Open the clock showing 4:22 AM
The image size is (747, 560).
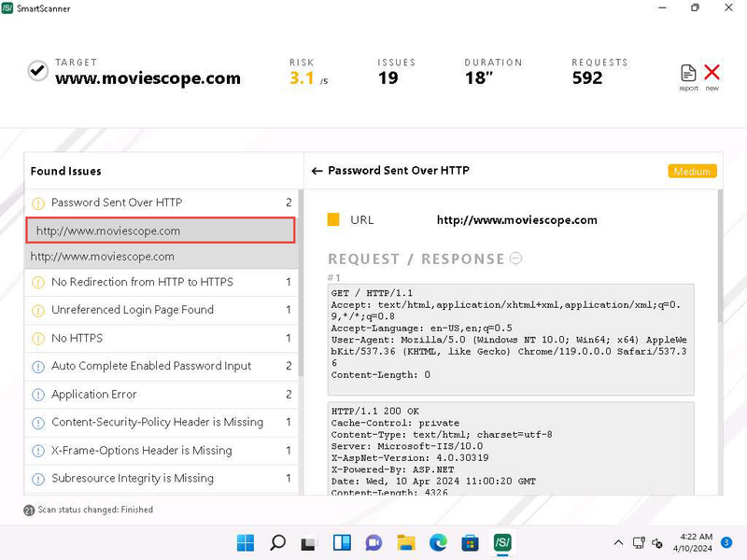693,543
